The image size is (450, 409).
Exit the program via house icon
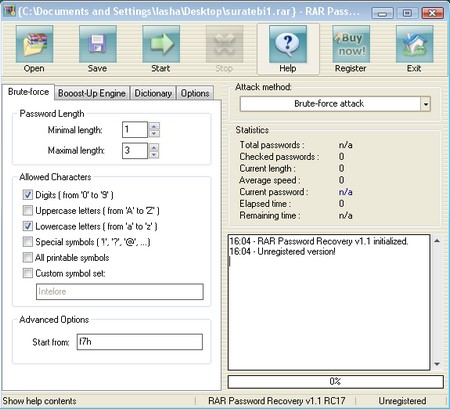pos(414,44)
